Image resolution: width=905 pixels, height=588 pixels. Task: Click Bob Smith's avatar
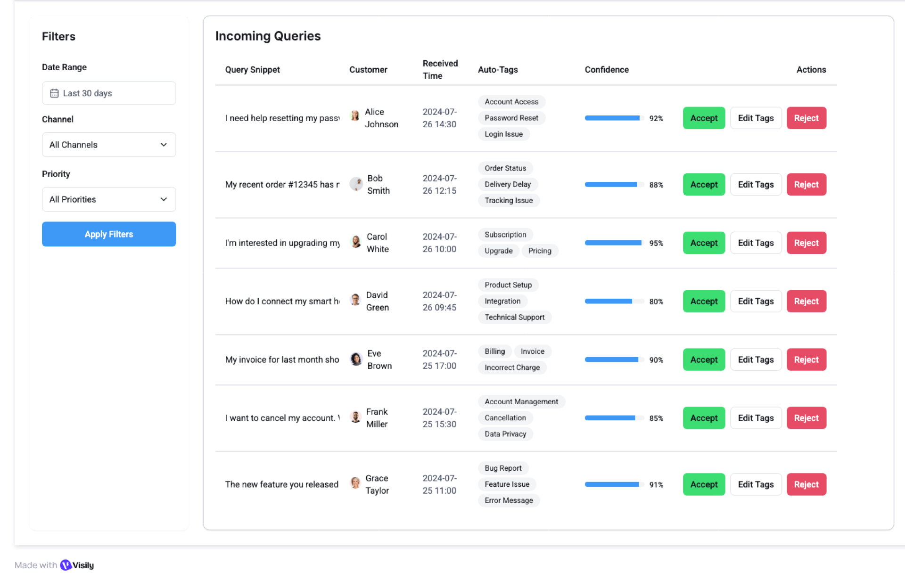tap(356, 184)
